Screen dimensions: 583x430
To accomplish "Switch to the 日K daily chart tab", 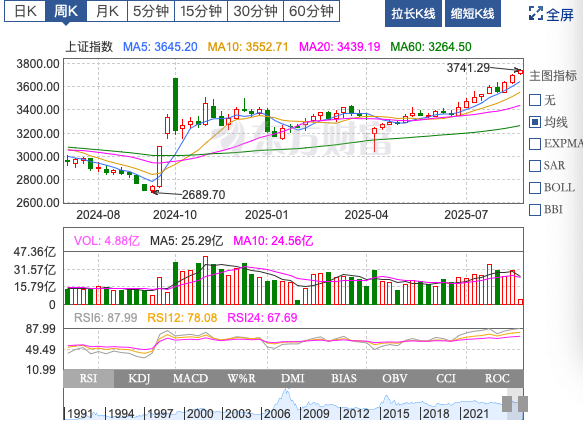I will 25,11.
